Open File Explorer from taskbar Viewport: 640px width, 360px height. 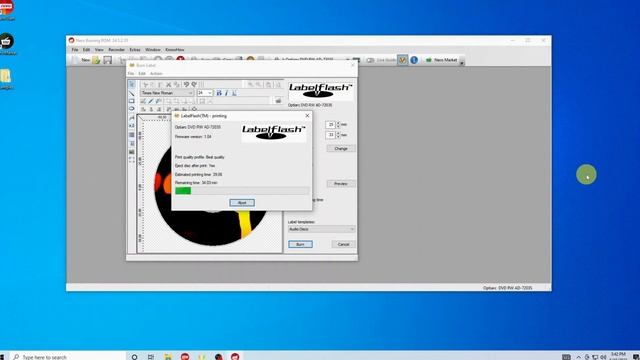coord(168,357)
